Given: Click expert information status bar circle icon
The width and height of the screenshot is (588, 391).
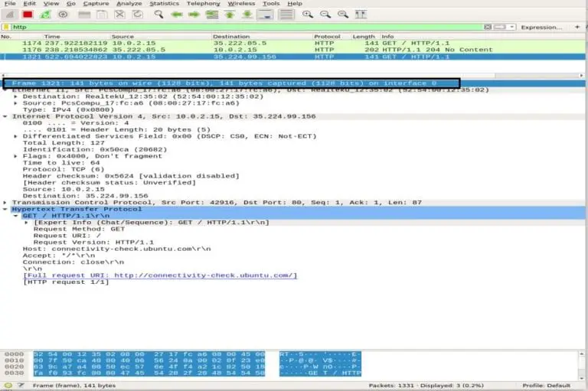Looking at the screenshot, I should tap(8, 386).
